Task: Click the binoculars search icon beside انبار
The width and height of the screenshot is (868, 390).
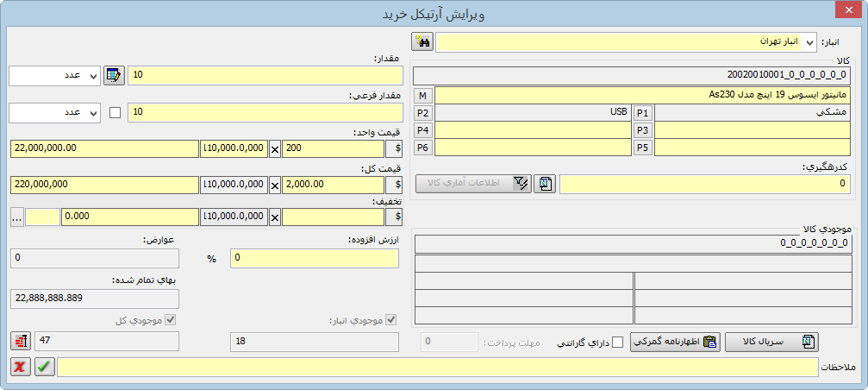Action: pos(422,41)
